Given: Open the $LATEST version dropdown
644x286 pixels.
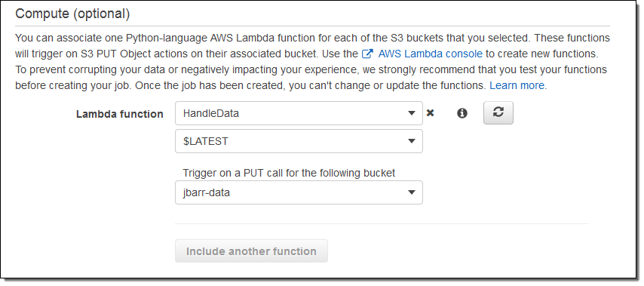Looking at the screenshot, I should [x=299, y=141].
